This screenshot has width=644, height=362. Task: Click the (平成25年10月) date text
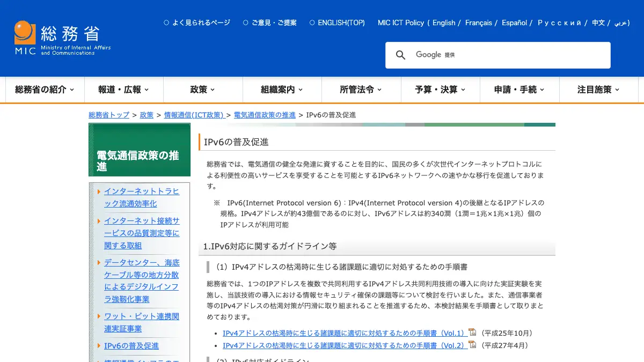click(507, 333)
